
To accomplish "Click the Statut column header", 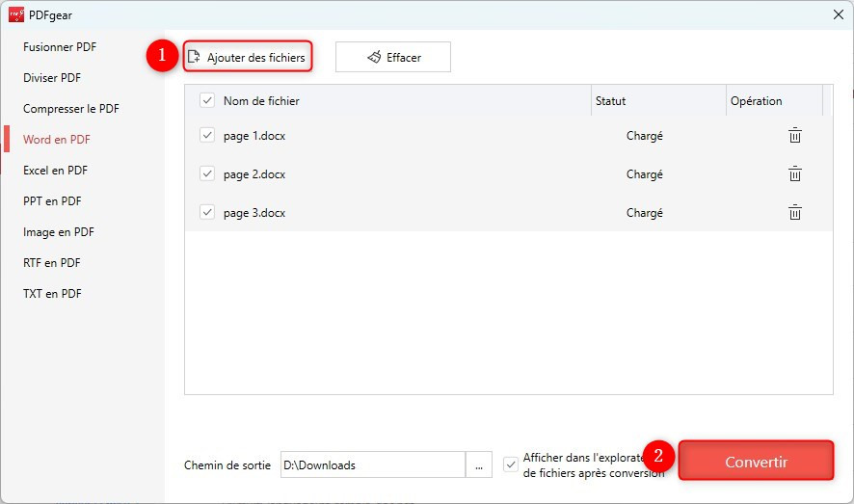I will (x=610, y=100).
